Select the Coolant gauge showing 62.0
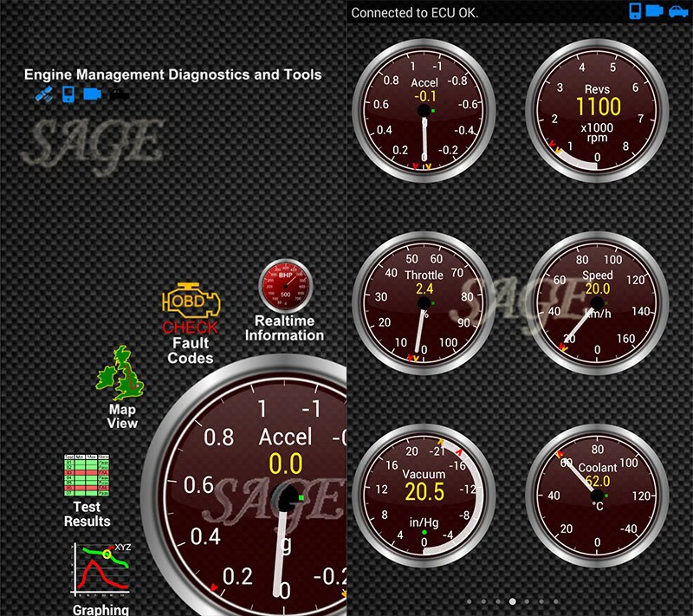 [597, 496]
